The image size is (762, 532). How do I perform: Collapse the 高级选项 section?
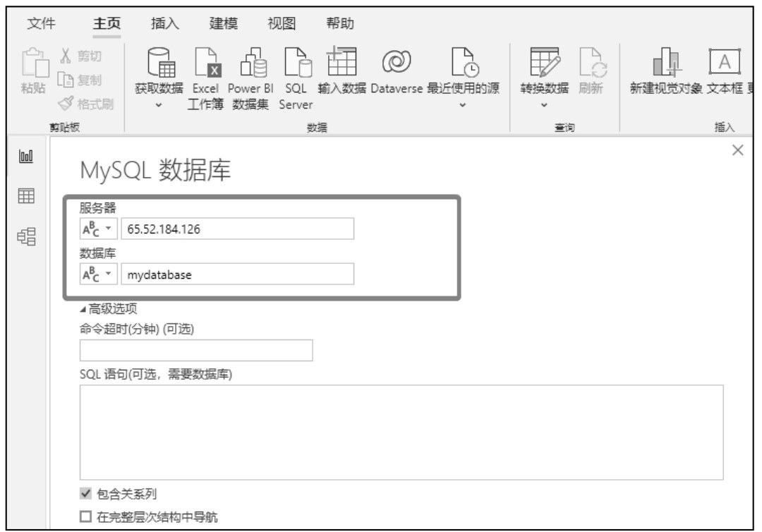coord(109,308)
